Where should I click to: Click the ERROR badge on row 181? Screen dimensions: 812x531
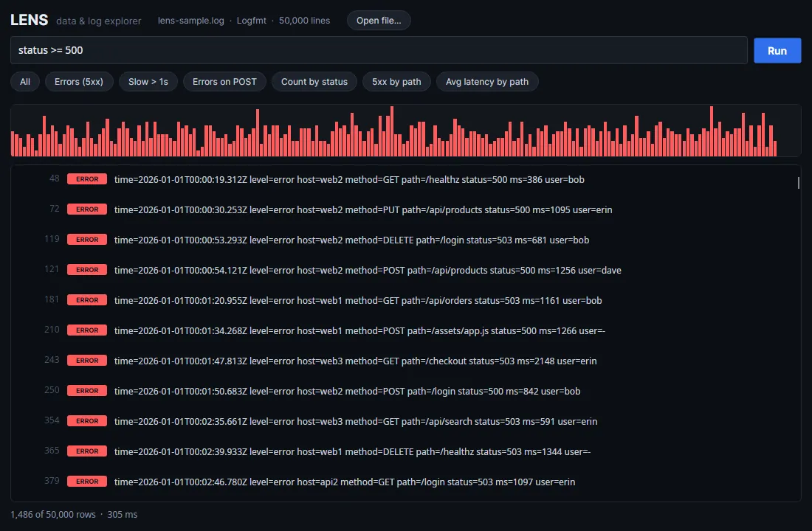87,300
